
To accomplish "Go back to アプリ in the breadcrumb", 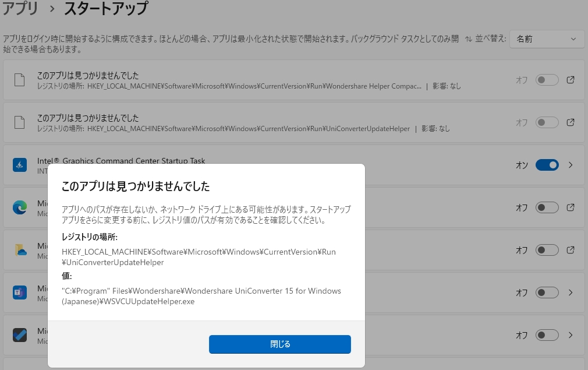I will pos(20,8).
